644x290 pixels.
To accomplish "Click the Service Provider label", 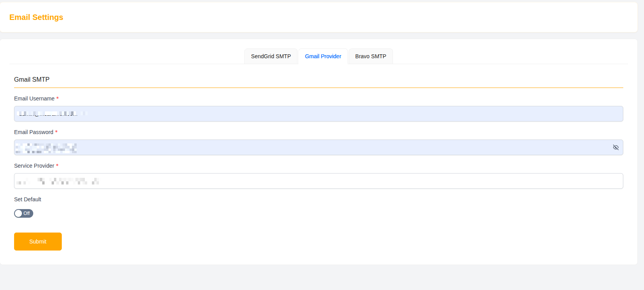I will (34, 166).
